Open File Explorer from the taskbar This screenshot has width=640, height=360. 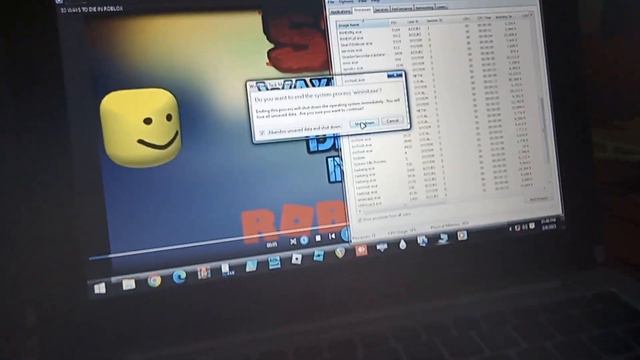click(129, 284)
